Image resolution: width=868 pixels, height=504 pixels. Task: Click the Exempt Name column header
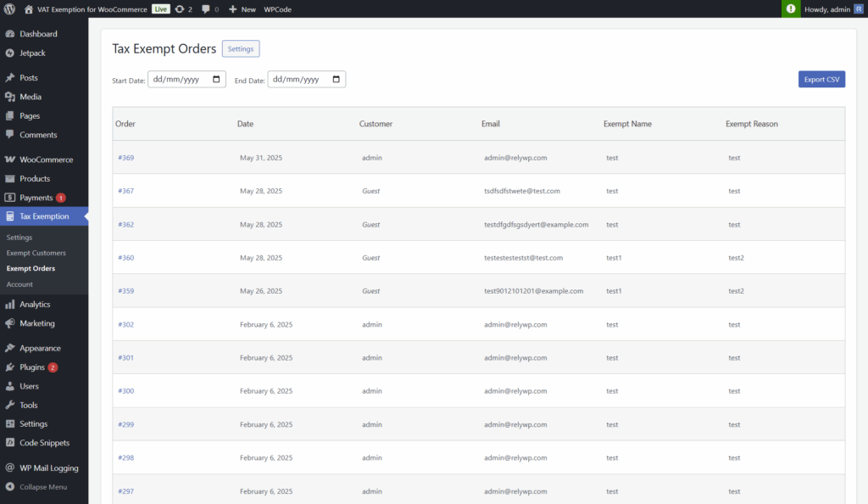tap(627, 124)
